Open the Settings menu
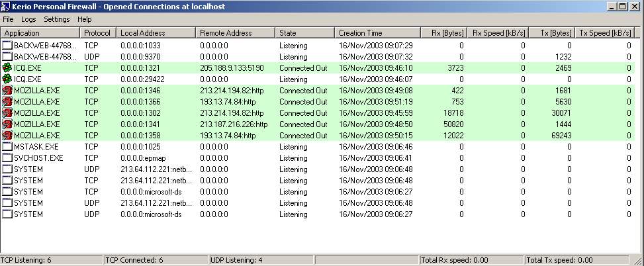This screenshot has height=266, width=644. [57, 19]
